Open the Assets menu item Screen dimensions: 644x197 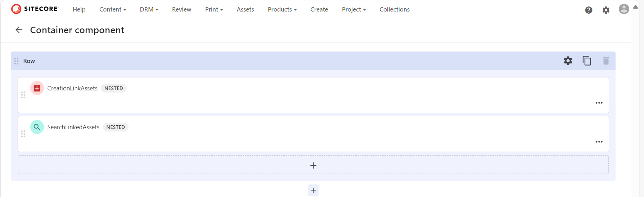245,9
